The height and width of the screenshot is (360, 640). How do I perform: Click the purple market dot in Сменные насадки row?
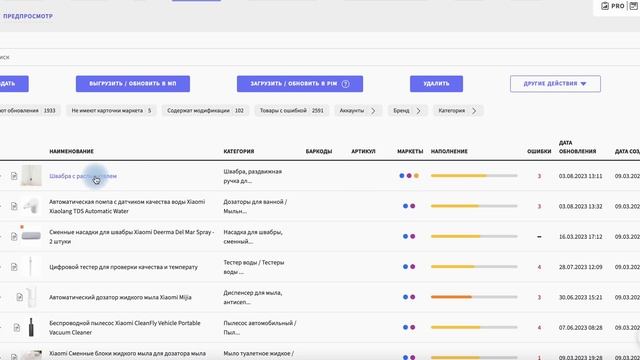pos(413,236)
